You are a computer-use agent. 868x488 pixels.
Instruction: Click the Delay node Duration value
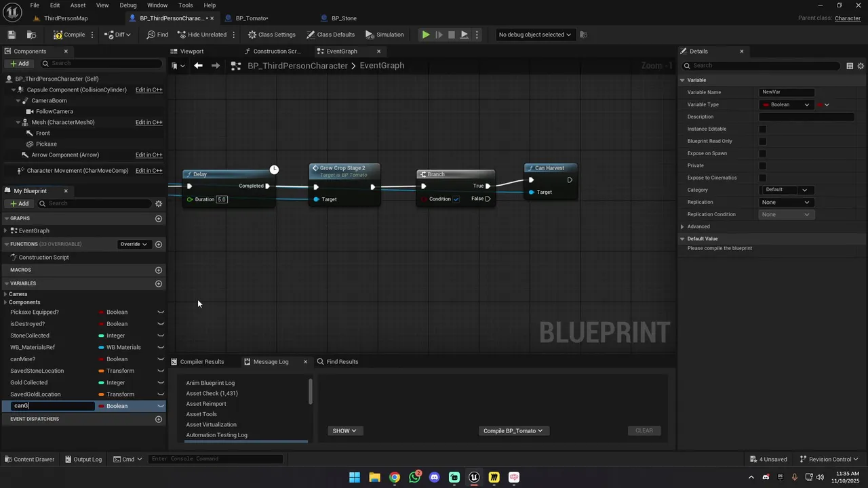coord(222,199)
